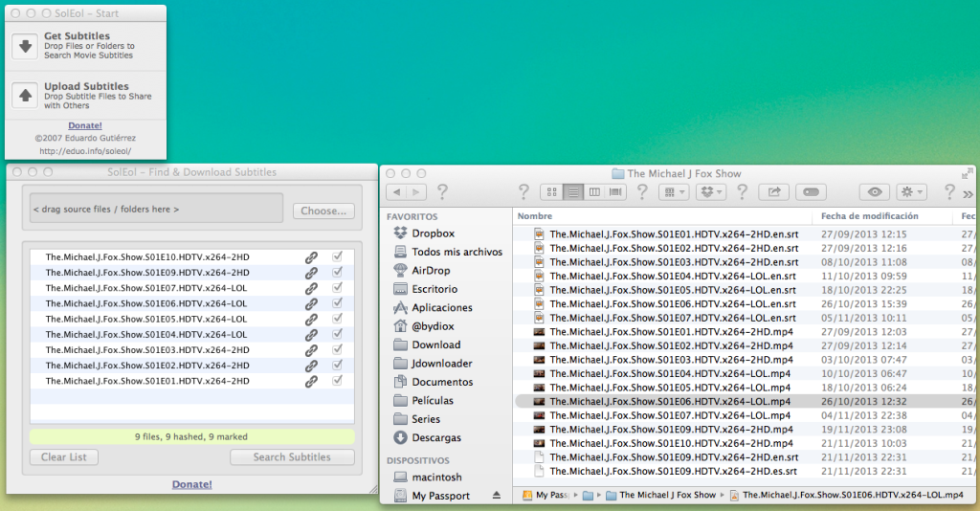The image size is (980, 511).
Task: Go back in Finder window
Action: click(x=396, y=192)
